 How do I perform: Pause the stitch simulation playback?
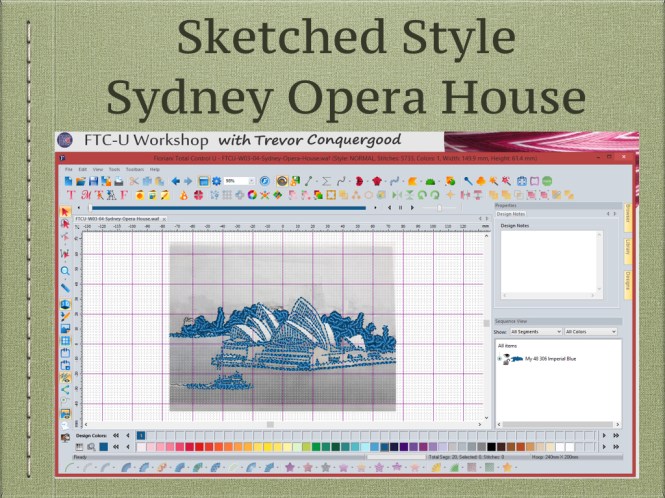[x=401, y=208]
